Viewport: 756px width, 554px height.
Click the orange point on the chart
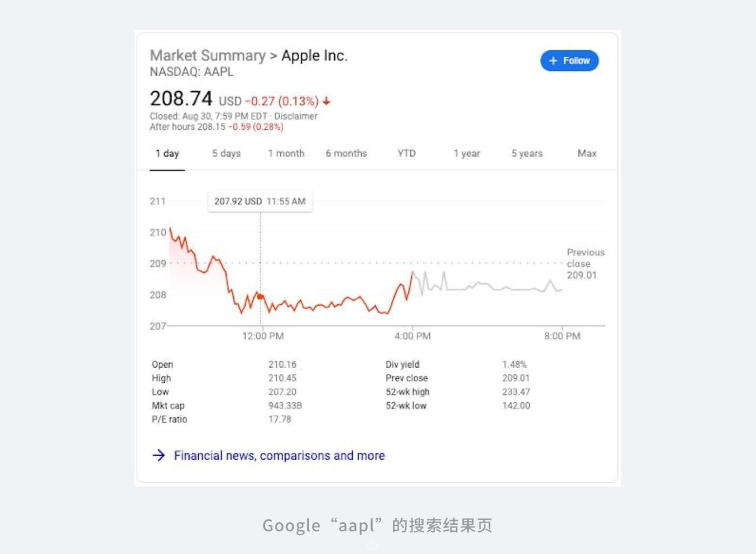(x=260, y=296)
